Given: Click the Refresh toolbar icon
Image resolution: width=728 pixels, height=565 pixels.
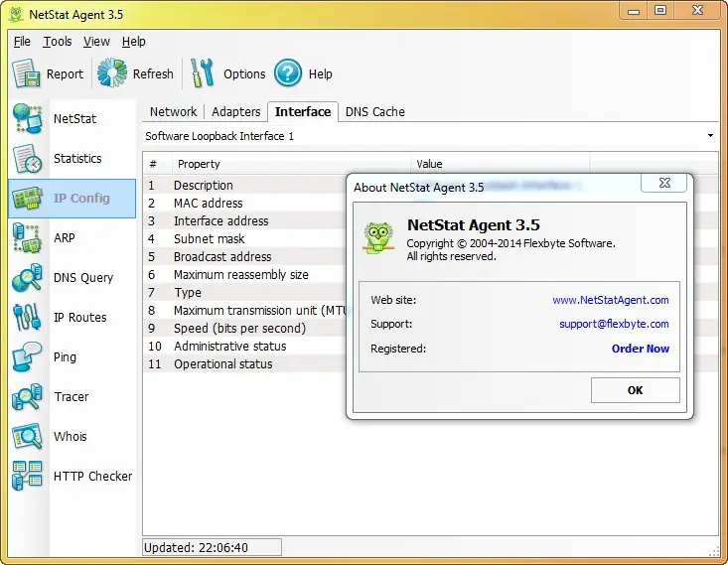Looking at the screenshot, I should click(x=112, y=72).
